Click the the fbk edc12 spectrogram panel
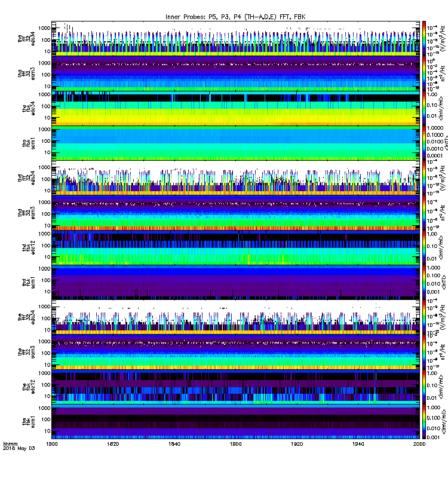448x478 pixels. point(235,387)
